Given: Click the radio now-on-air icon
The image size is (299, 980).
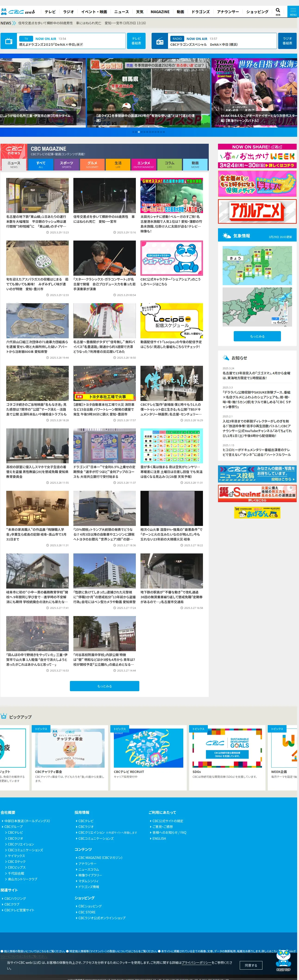Looking at the screenshot, I should (160, 41).
